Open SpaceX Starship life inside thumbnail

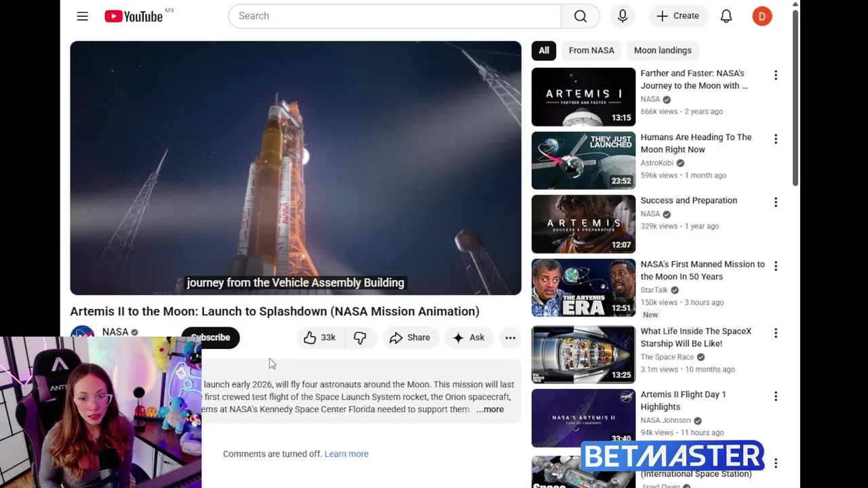[x=583, y=354]
